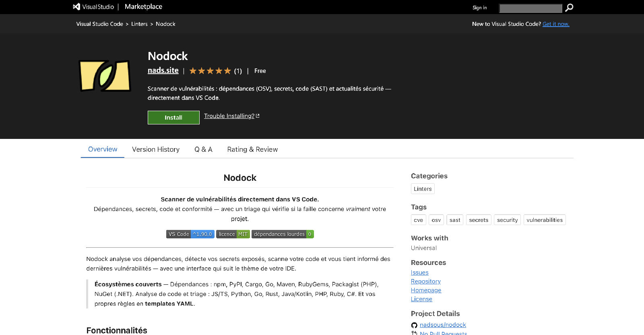
Task: Click the Fonctionnalités heading
Action: pos(117,330)
